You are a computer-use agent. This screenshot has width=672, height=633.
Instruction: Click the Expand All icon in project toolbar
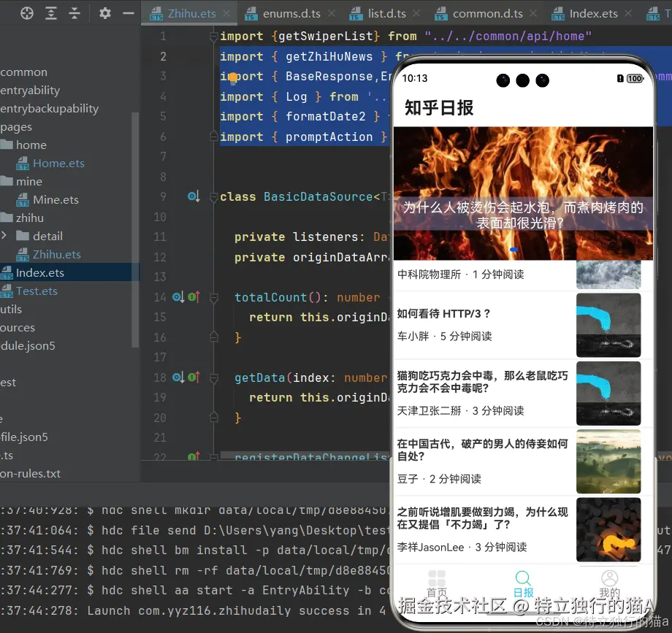click(x=51, y=13)
